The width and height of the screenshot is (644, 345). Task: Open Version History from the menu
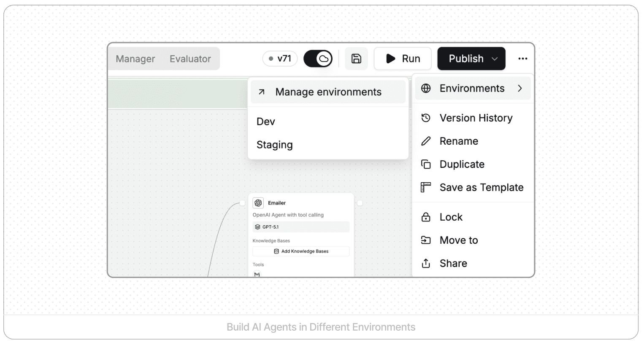473,118
